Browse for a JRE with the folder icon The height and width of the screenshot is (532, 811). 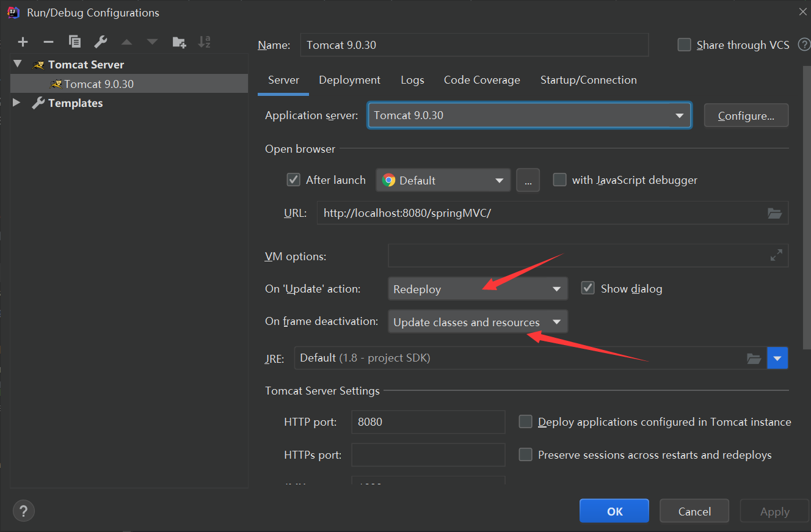click(754, 359)
